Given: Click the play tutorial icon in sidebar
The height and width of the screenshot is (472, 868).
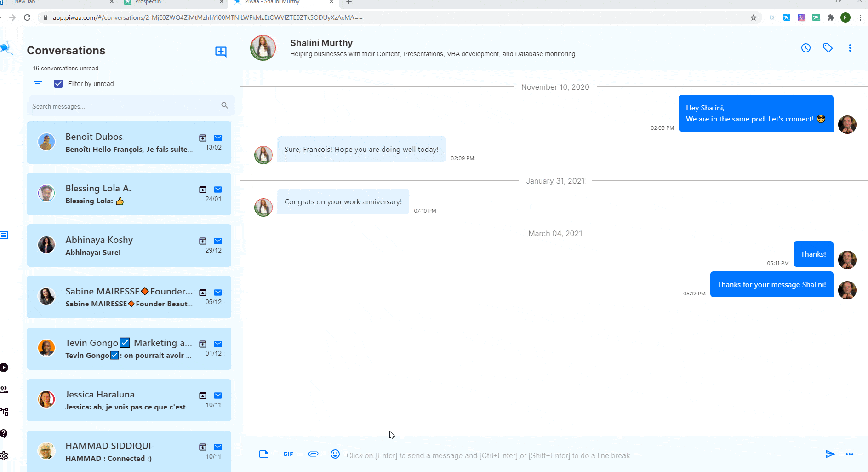Looking at the screenshot, I should [x=4, y=368].
